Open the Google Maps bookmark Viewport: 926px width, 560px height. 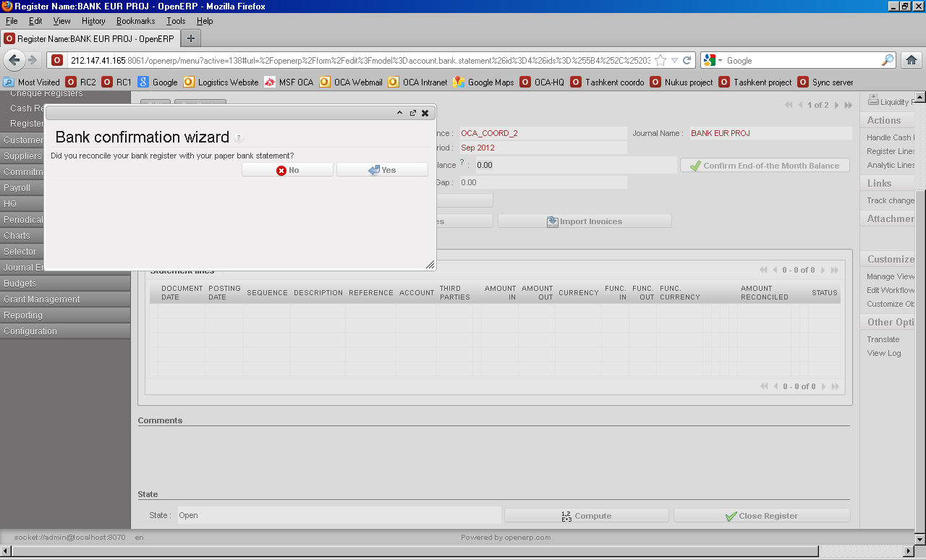484,82
